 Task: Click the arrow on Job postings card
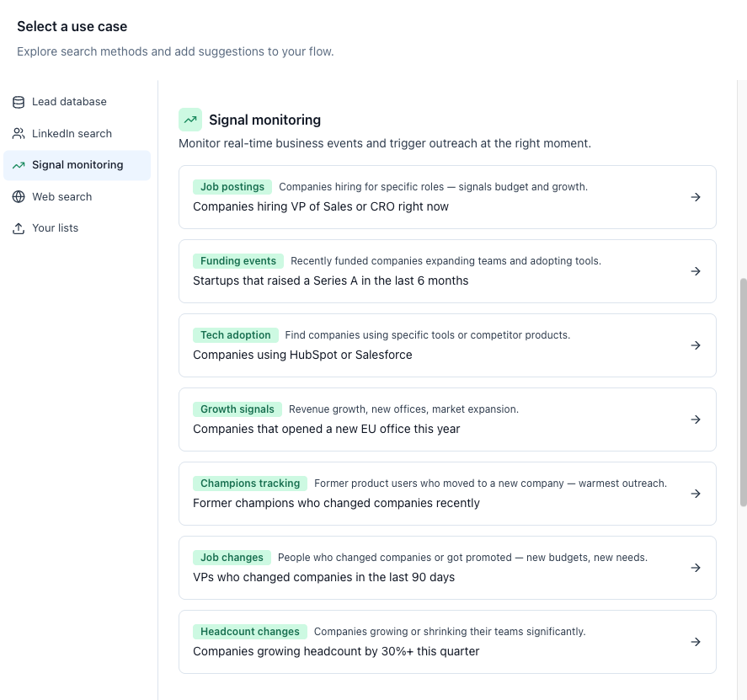pos(696,197)
